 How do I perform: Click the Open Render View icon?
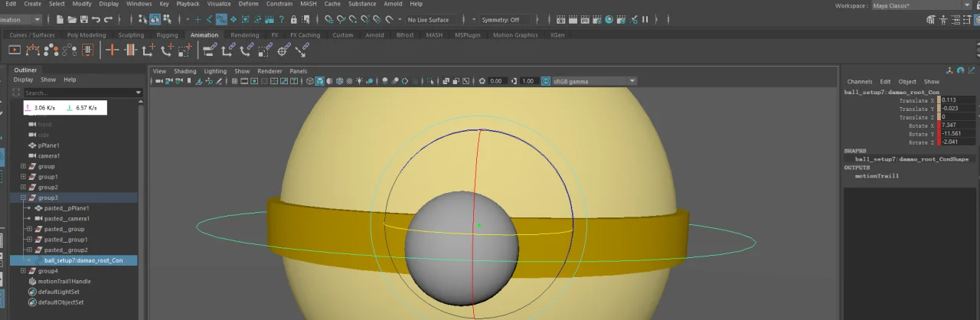tap(560, 19)
